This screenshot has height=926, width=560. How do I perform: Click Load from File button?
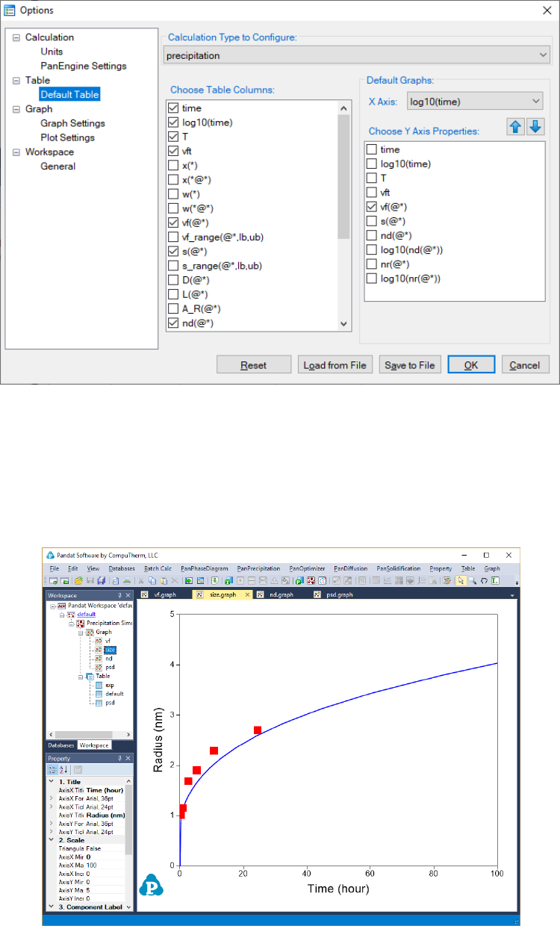(x=335, y=365)
